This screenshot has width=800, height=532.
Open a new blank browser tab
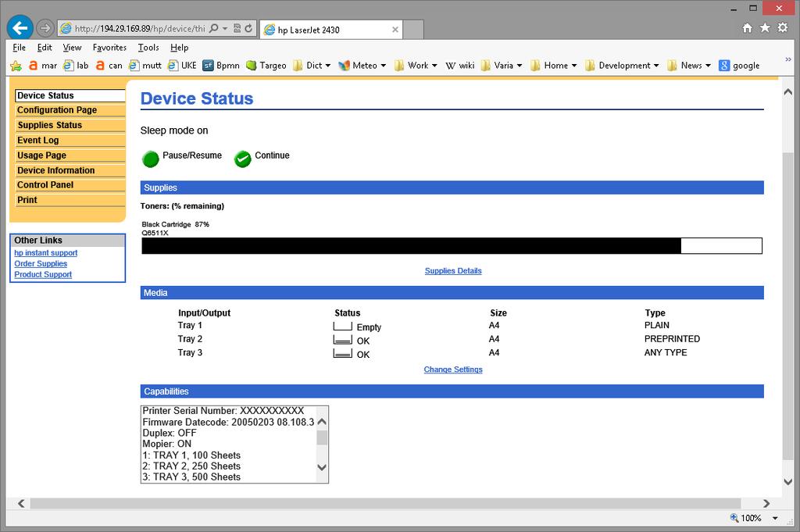pyautogui.click(x=414, y=30)
